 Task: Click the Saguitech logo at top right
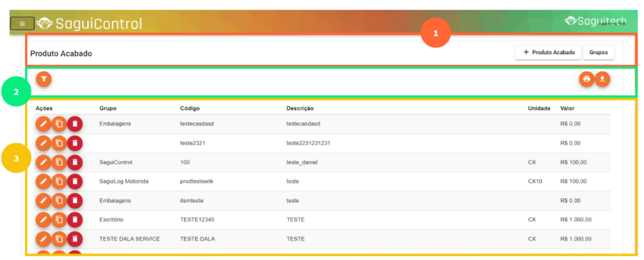[x=594, y=21]
